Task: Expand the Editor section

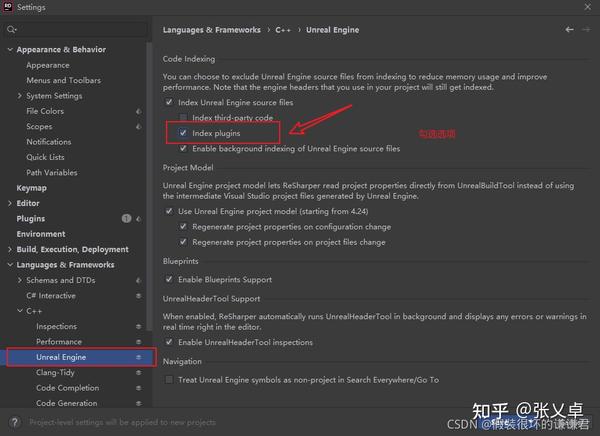Action: (10, 203)
